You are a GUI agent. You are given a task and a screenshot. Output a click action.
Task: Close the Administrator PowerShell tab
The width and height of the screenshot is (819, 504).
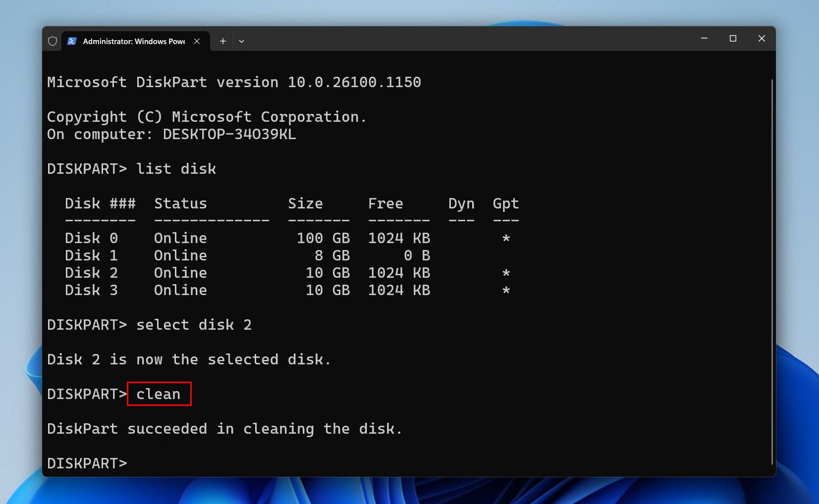[x=196, y=41]
